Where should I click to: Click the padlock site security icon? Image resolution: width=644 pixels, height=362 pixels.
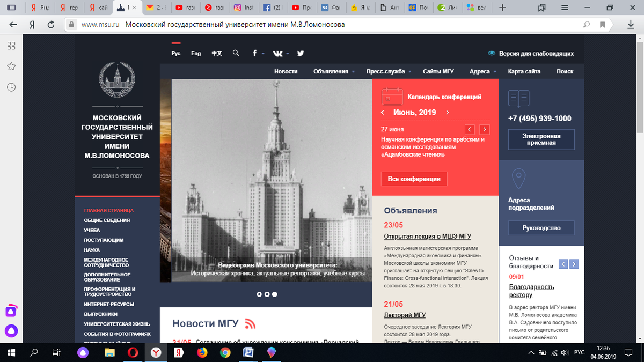(x=72, y=25)
